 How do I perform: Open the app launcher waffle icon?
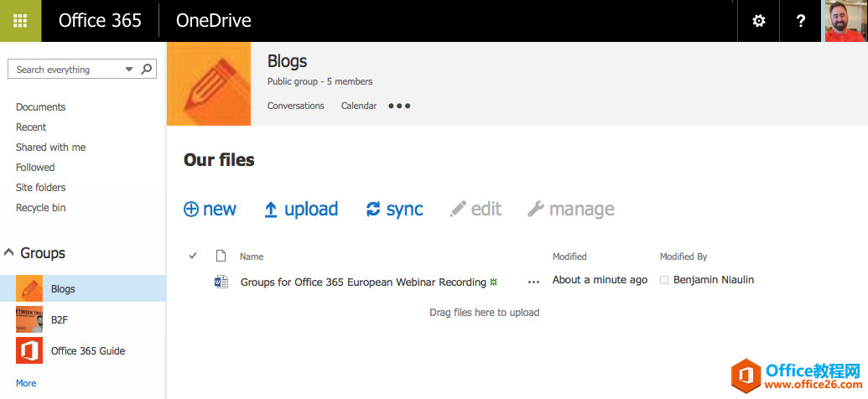click(x=20, y=20)
